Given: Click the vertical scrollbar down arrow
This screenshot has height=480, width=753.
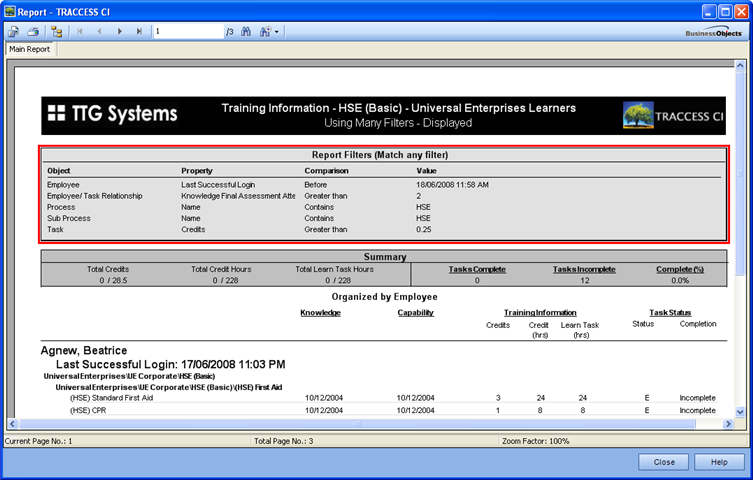Looking at the screenshot, I should (x=740, y=412).
